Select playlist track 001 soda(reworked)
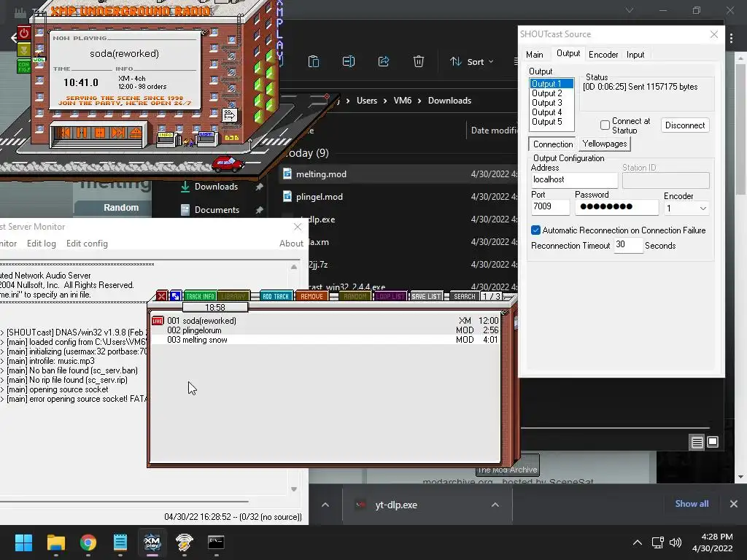The image size is (747, 560). coord(325,321)
